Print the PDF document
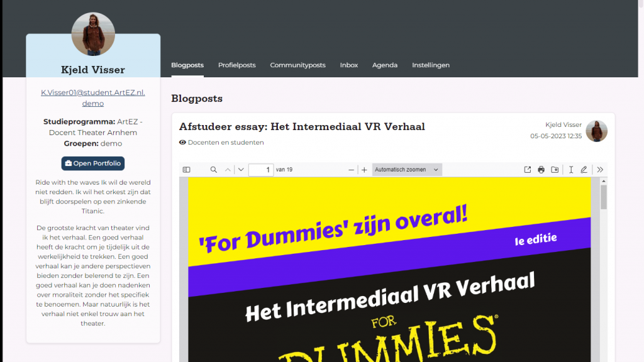Image resolution: width=644 pixels, height=362 pixels. click(x=541, y=170)
